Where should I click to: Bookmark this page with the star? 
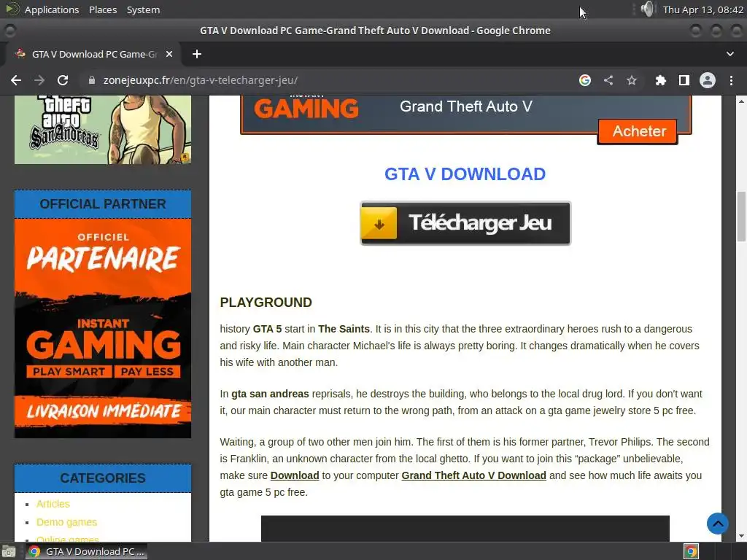click(632, 80)
